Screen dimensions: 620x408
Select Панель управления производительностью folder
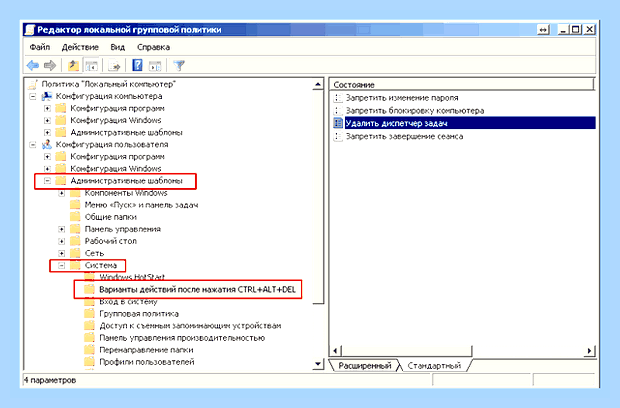182,338
